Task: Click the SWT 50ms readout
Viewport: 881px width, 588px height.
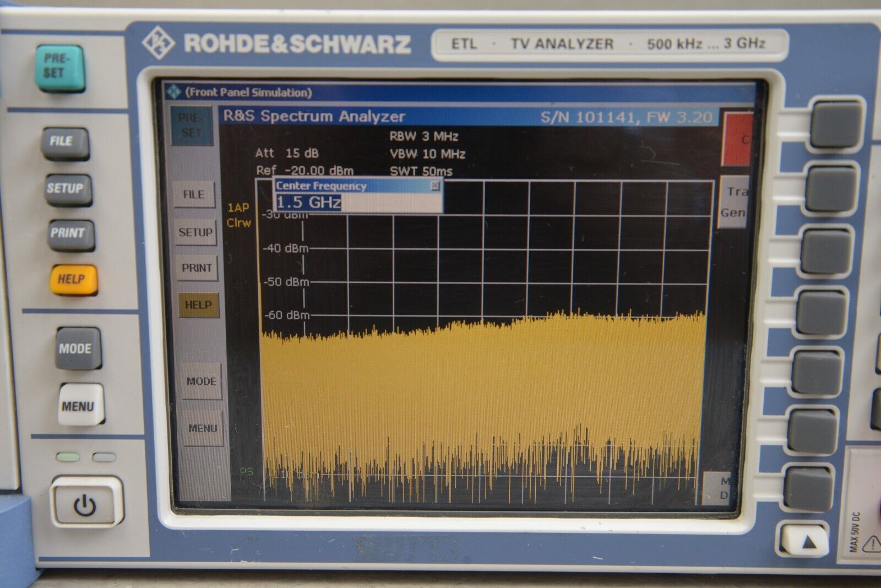Action: (421, 171)
